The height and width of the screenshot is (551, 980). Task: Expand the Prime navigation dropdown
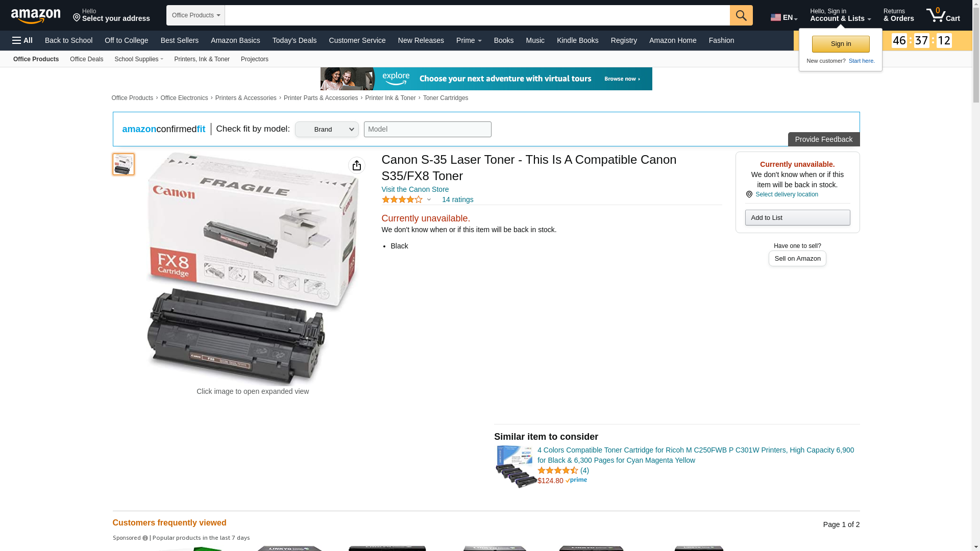469,40
